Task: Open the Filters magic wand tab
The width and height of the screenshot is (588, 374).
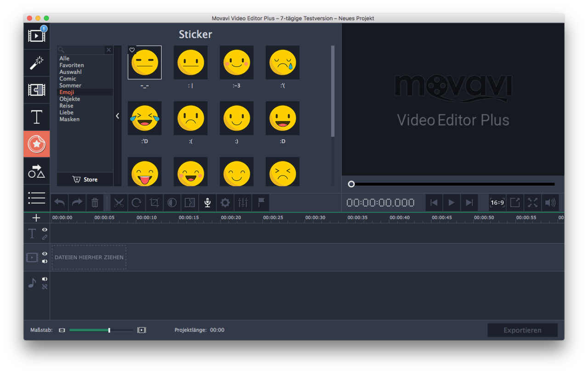Action: pos(37,63)
